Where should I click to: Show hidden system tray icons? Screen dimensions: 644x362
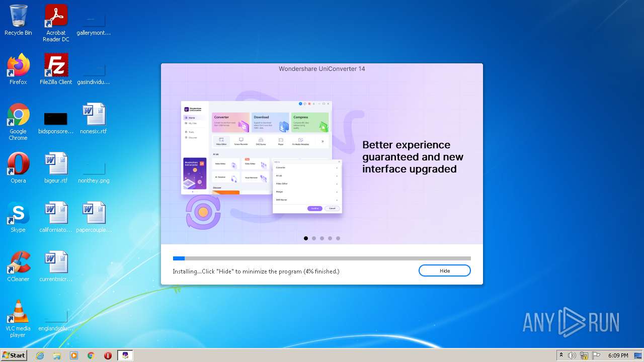[x=561, y=355]
